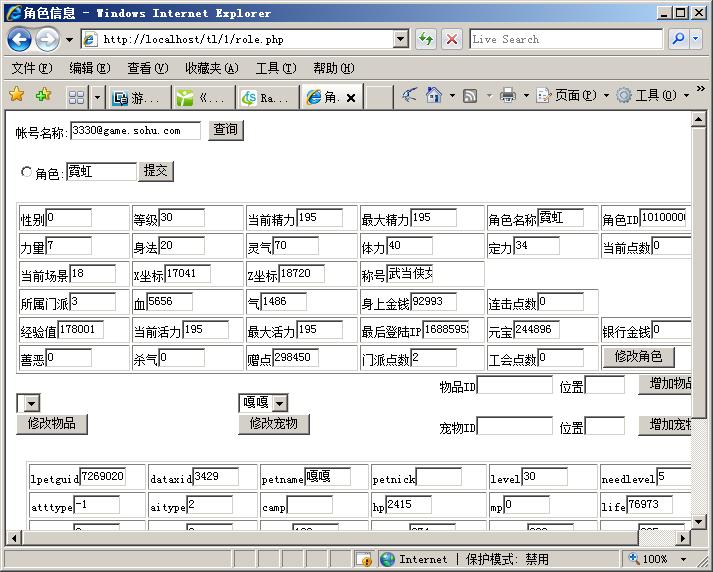Open the address bar URL history dropdown
This screenshot has width=713, height=572.
point(401,39)
